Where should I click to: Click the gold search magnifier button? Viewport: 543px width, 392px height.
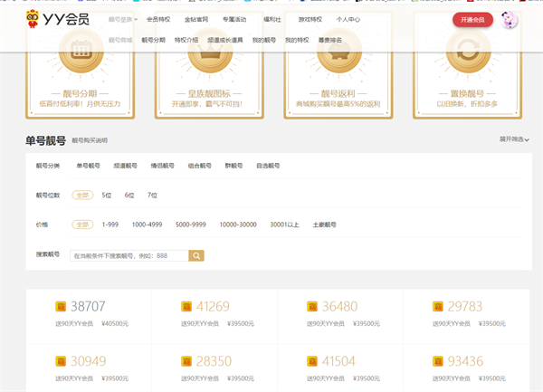pos(196,255)
